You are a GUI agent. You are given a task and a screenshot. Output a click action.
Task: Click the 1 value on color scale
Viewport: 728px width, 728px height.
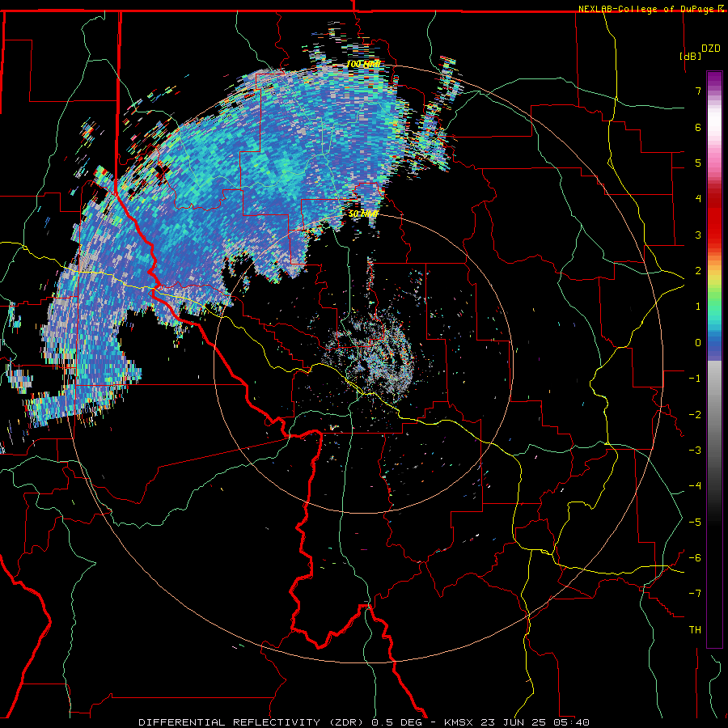click(698, 307)
